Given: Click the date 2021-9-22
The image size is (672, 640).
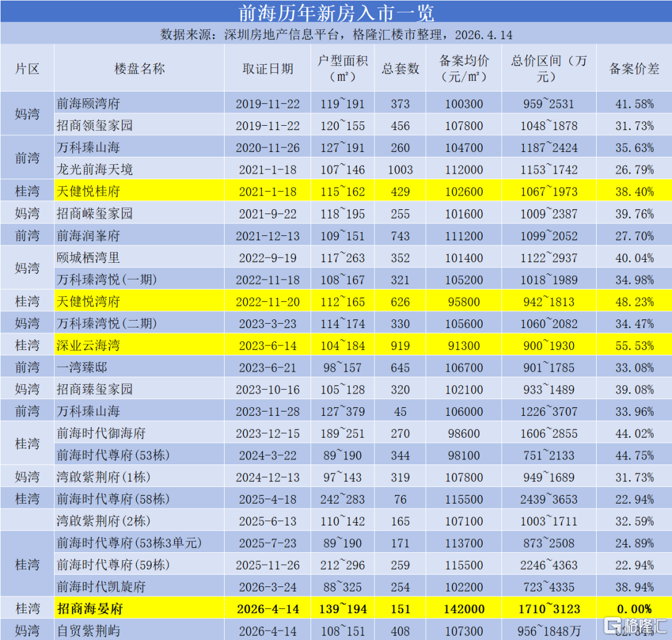Looking at the screenshot, I should [x=268, y=214].
